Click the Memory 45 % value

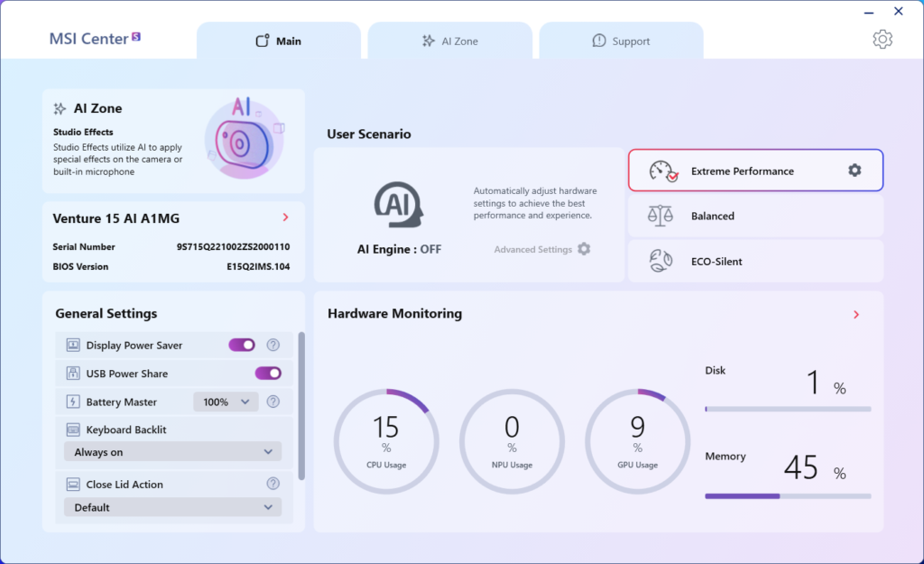[x=815, y=468]
